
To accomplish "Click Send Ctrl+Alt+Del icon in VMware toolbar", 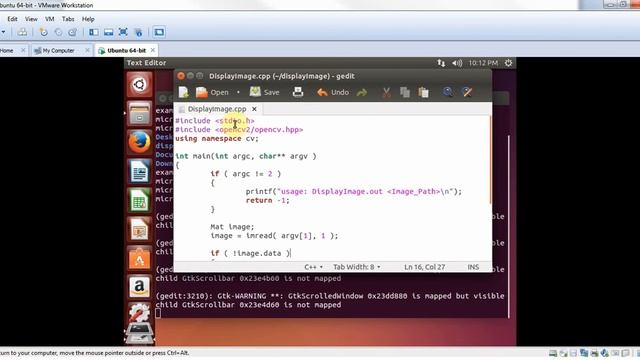I will (x=22, y=32).
